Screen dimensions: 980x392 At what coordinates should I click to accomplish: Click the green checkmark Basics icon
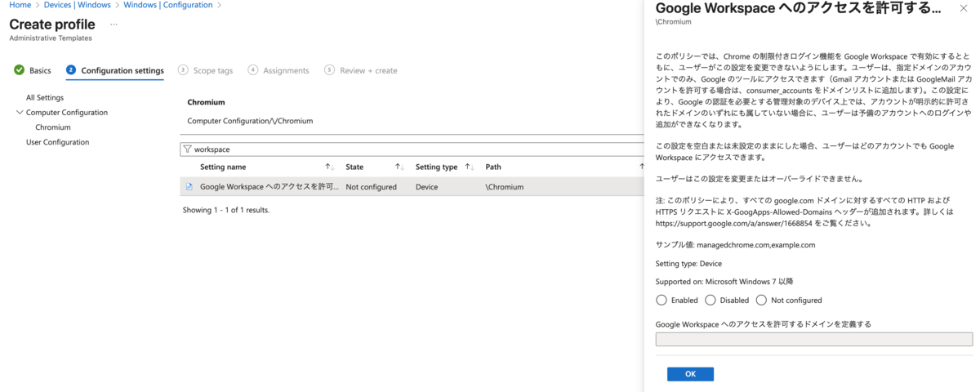pyautogui.click(x=20, y=70)
